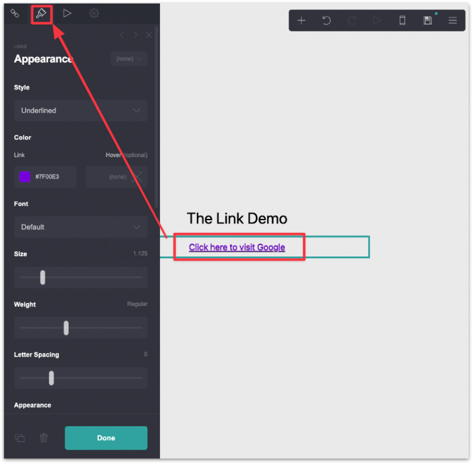This screenshot has height=466, width=476.
Task: Redo the last change
Action: (x=352, y=20)
